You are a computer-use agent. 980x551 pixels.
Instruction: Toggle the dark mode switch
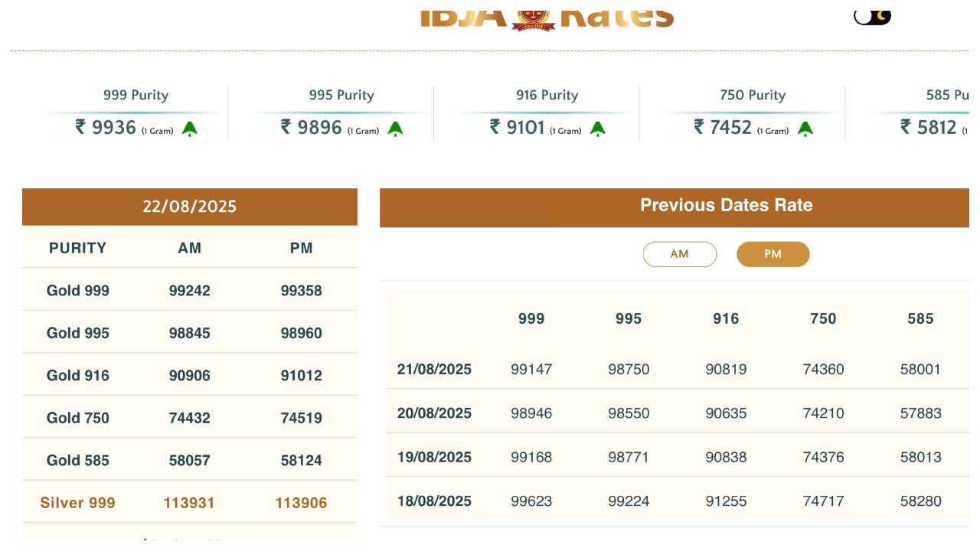click(x=873, y=16)
